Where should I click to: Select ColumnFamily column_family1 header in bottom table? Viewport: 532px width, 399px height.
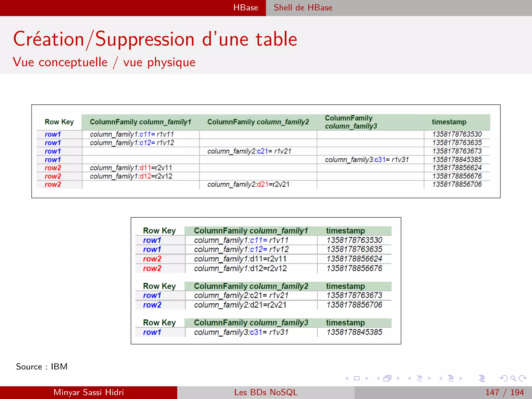coord(251,231)
